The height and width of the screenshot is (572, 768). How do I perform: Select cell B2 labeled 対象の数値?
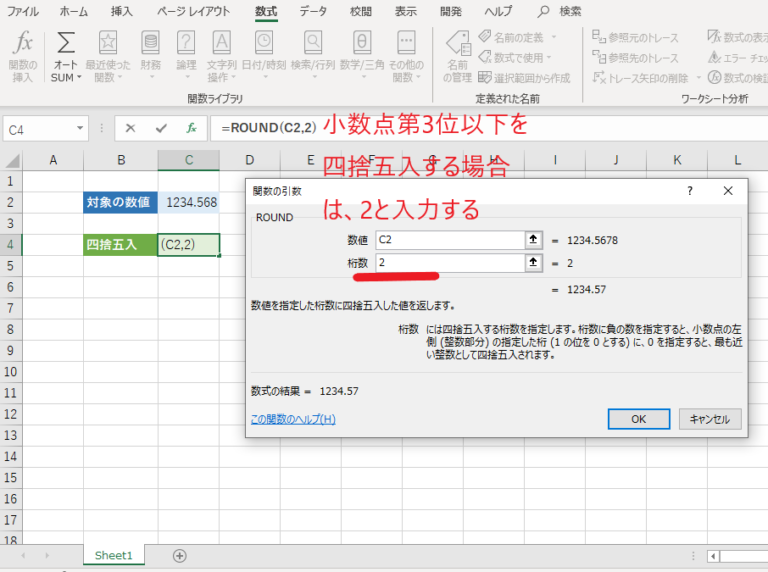click(x=120, y=202)
